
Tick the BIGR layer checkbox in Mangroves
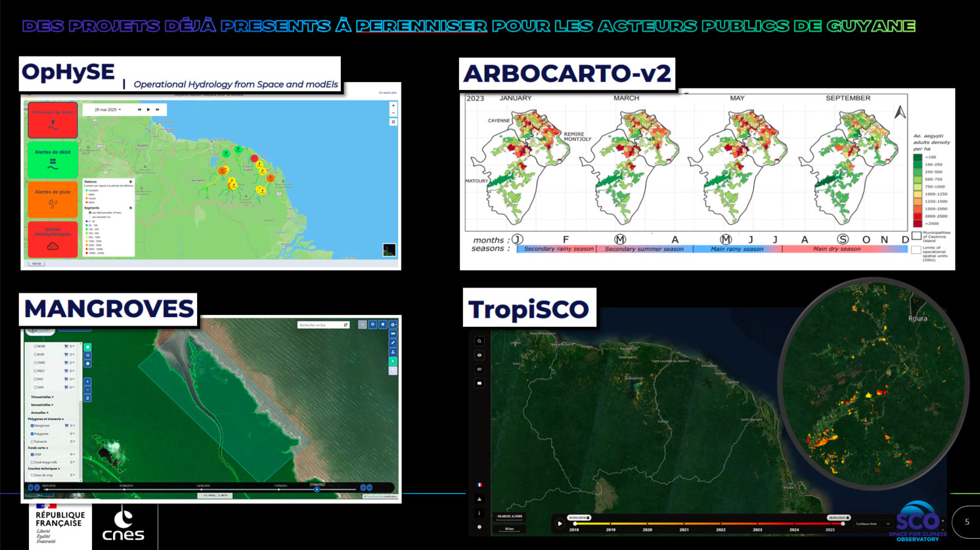tap(35, 354)
